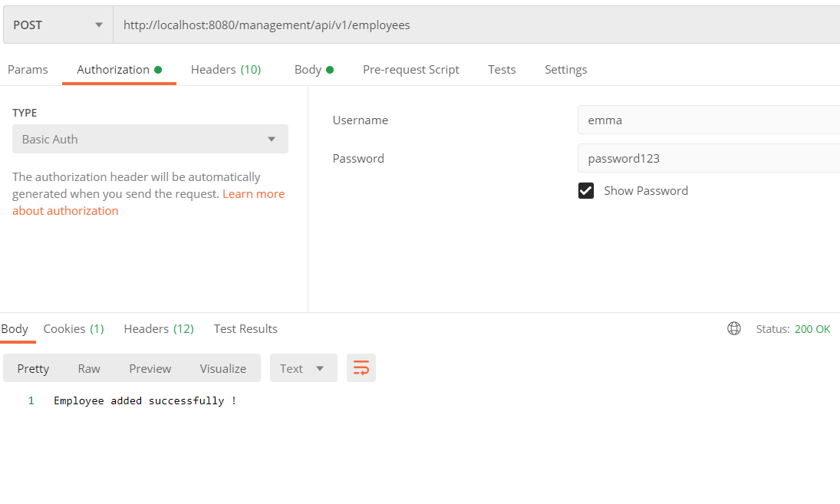Click the request URL input field
Screen dimensions: 840x504
[476, 25]
